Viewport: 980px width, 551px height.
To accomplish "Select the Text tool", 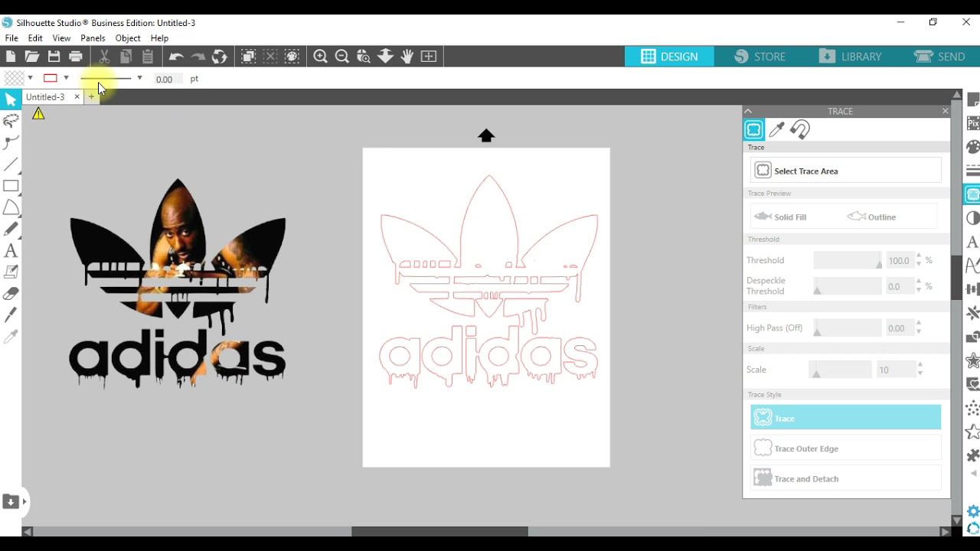I will click(11, 250).
